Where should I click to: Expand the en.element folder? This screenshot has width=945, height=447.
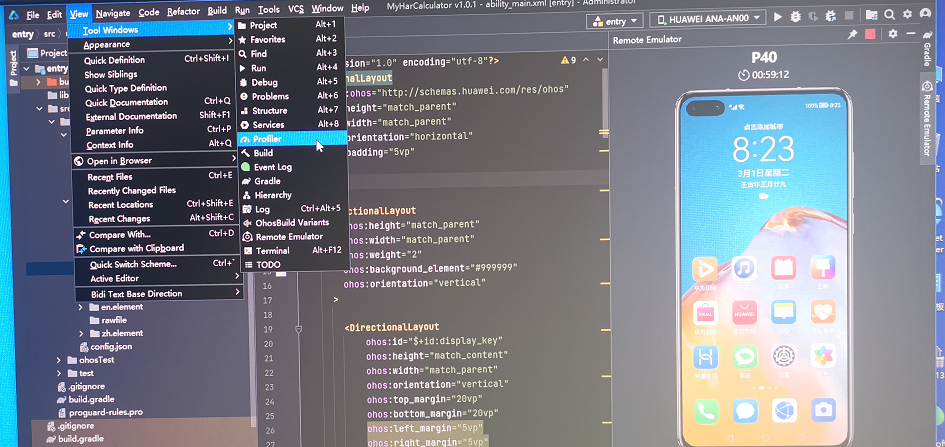coord(81,307)
